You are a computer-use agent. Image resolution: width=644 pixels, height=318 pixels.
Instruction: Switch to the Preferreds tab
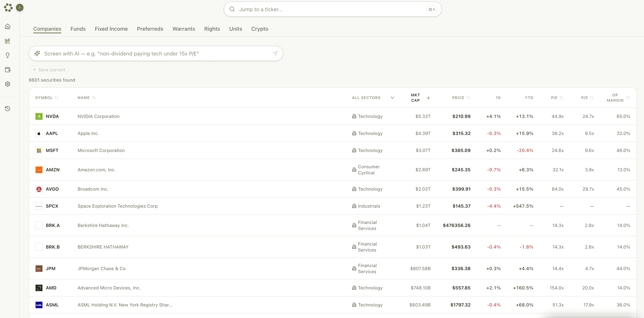[150, 29]
